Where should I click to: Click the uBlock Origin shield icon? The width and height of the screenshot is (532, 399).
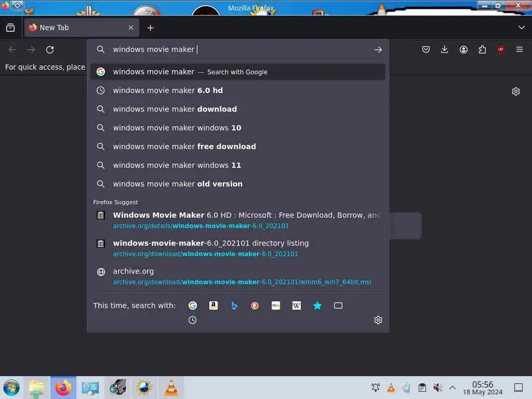501,49
